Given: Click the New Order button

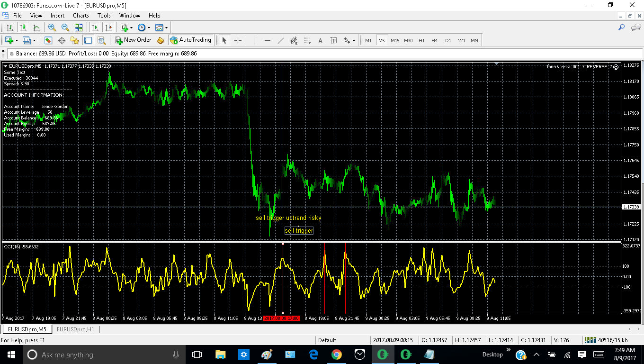Looking at the screenshot, I should (x=133, y=40).
